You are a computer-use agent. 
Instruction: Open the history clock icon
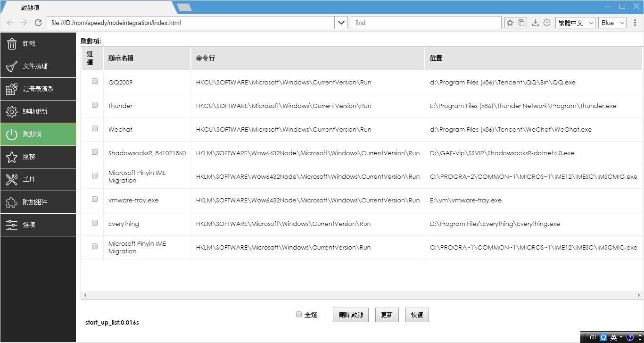(547, 23)
